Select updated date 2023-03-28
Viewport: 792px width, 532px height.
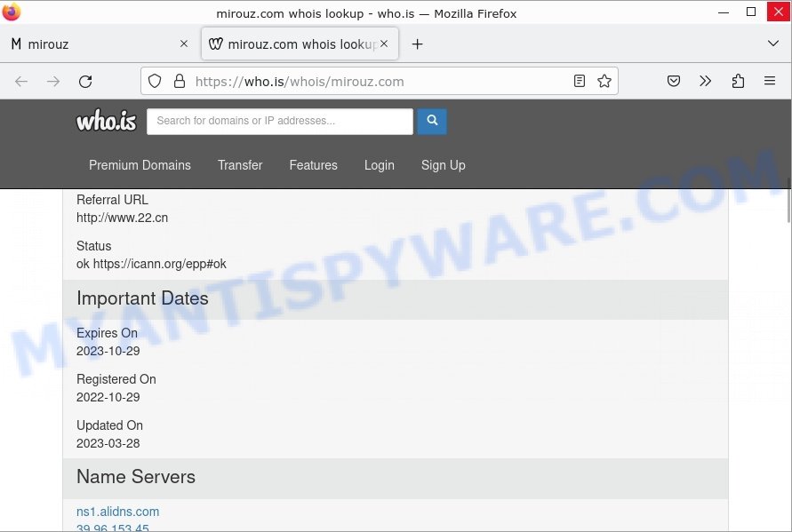(x=108, y=443)
